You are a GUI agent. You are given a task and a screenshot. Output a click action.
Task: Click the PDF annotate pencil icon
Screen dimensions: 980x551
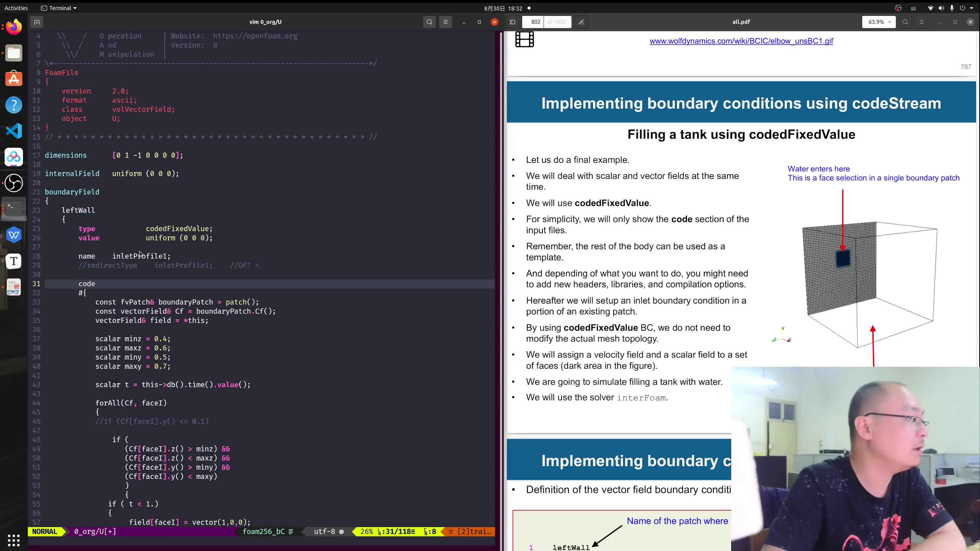(x=581, y=22)
